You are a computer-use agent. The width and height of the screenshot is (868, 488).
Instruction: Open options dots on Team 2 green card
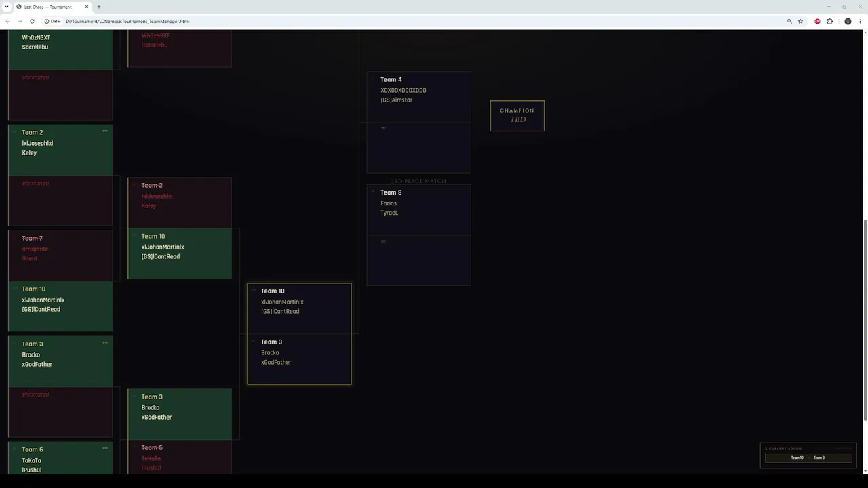pos(105,131)
